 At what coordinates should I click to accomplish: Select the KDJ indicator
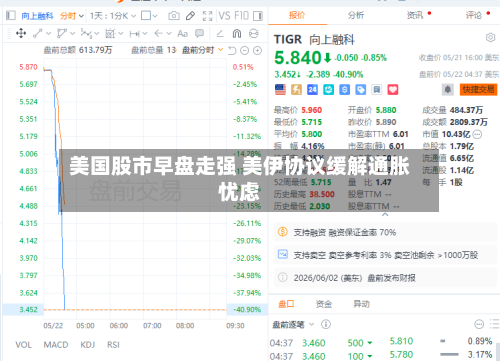pyautogui.click(x=88, y=345)
